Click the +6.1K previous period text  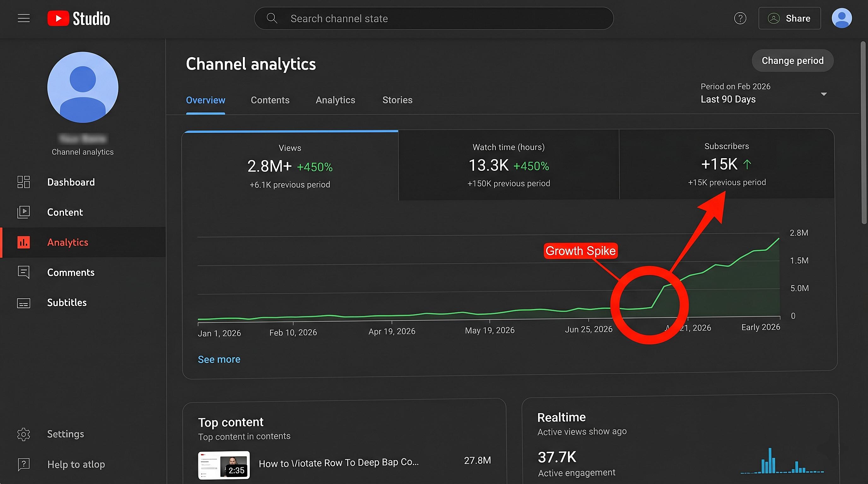[x=290, y=184]
